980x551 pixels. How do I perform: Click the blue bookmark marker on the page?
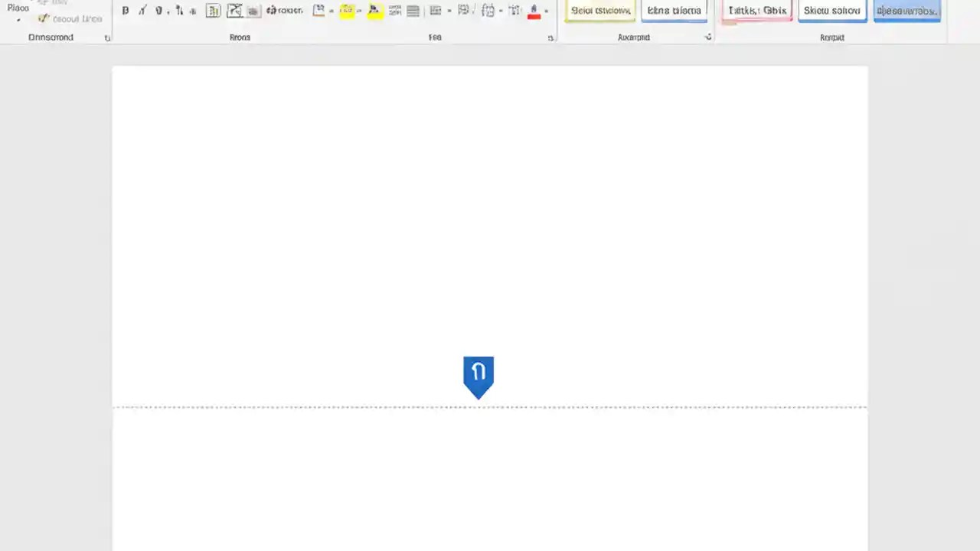[479, 375]
